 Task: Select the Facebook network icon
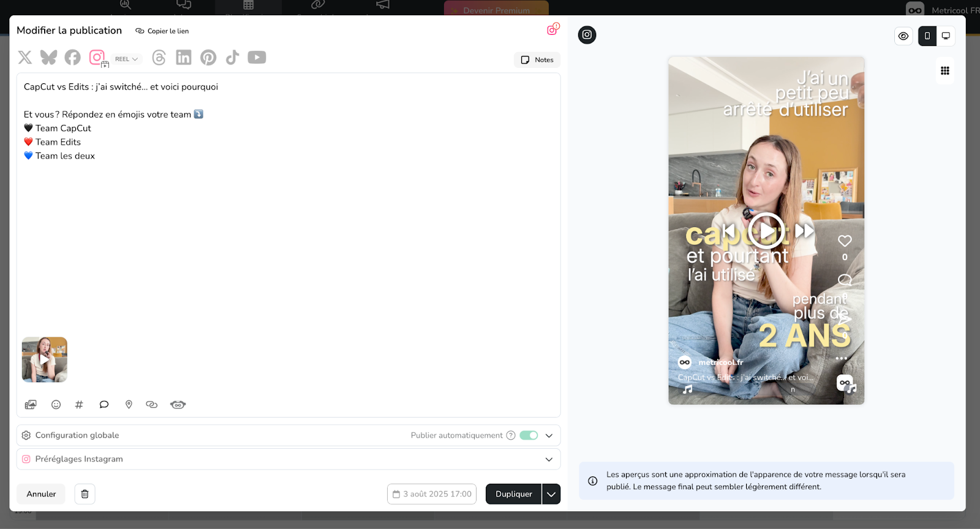click(73, 58)
